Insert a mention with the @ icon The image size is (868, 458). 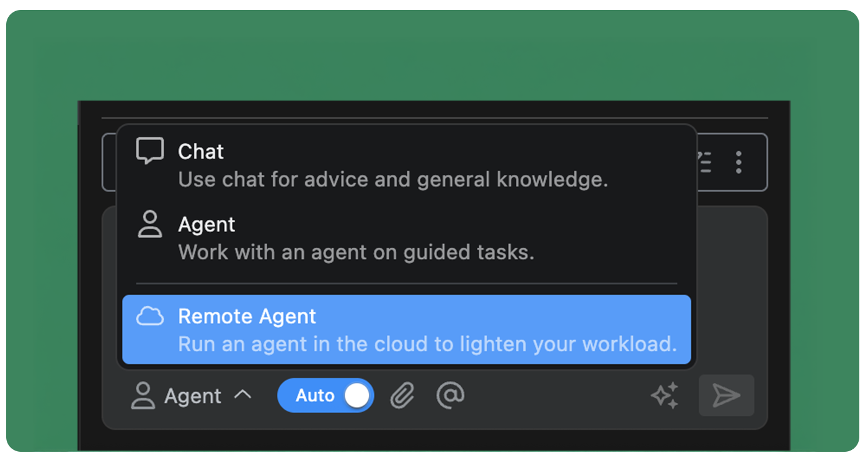click(x=449, y=395)
